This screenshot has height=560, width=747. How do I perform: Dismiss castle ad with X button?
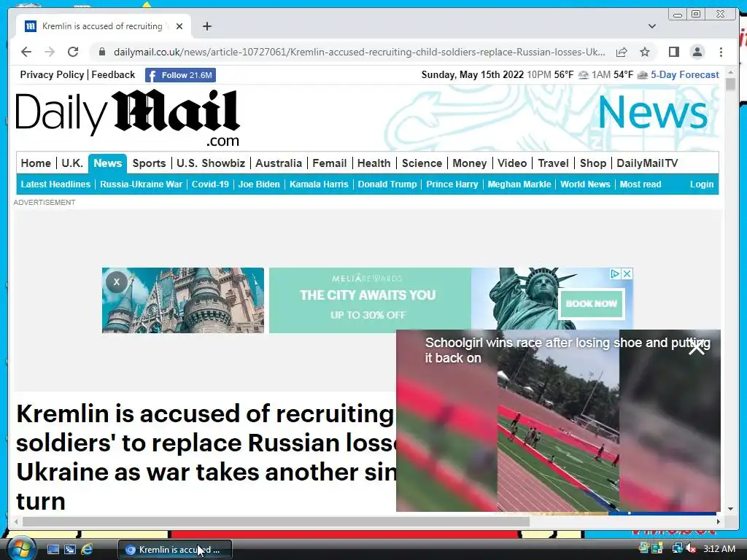coord(116,282)
